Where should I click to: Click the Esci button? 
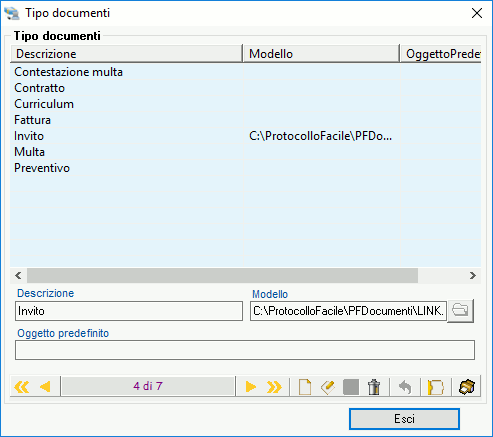pyautogui.click(x=404, y=419)
